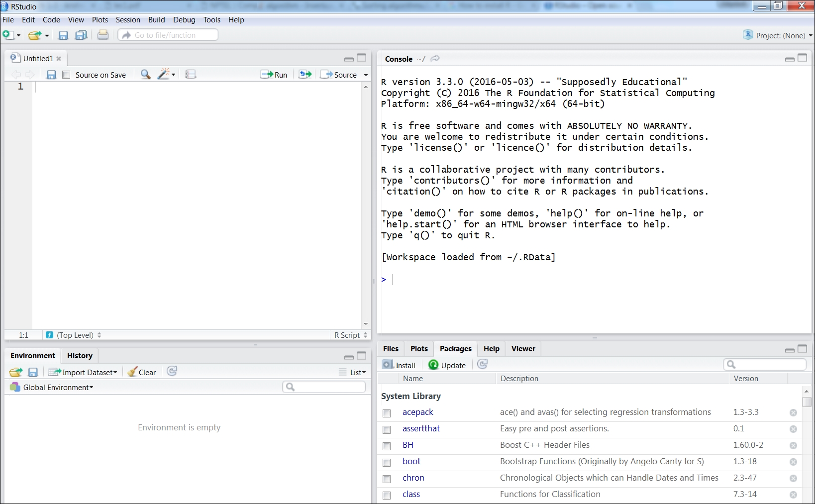Click Save All documents icon
Viewport: 815px width, 504px height.
point(81,35)
